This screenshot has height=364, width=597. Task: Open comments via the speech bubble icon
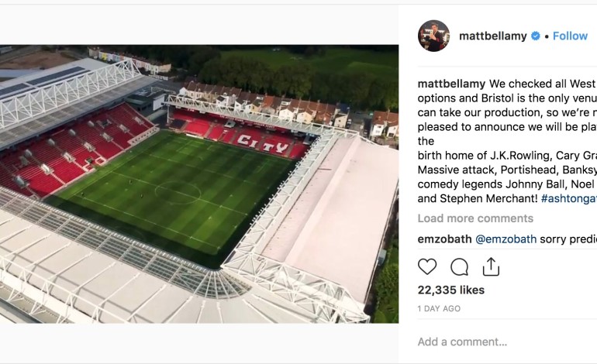pyautogui.click(x=459, y=267)
